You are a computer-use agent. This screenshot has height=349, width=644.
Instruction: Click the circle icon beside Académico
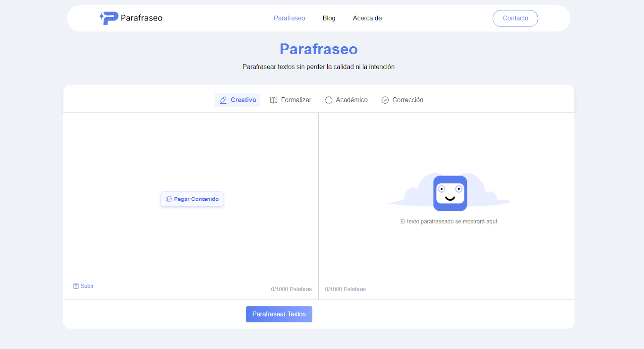click(329, 100)
